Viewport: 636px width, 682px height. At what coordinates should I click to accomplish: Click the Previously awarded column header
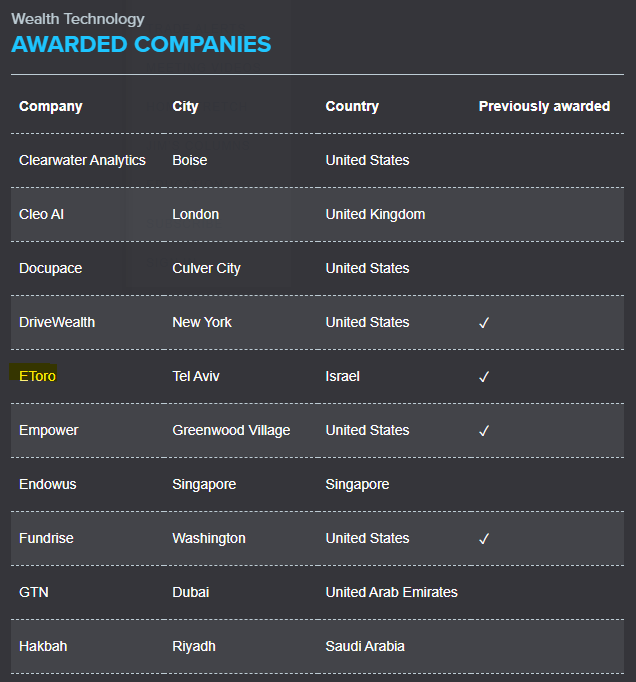pos(544,106)
